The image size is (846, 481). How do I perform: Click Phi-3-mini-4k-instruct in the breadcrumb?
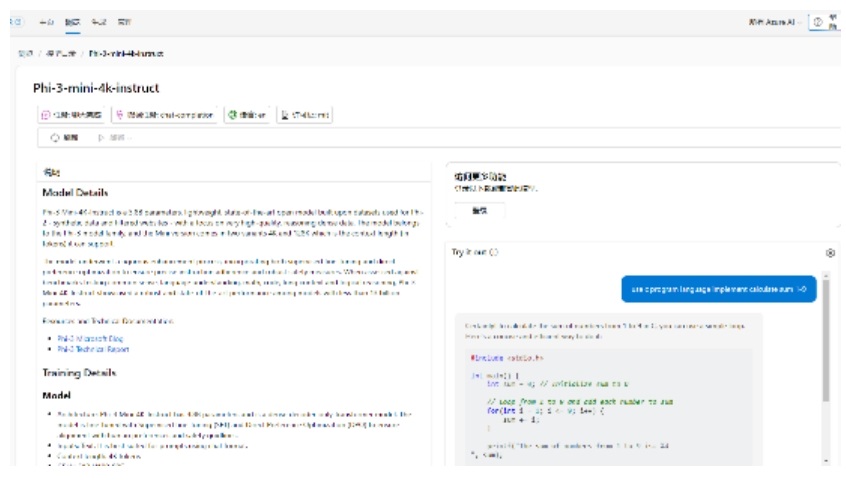tap(126, 53)
